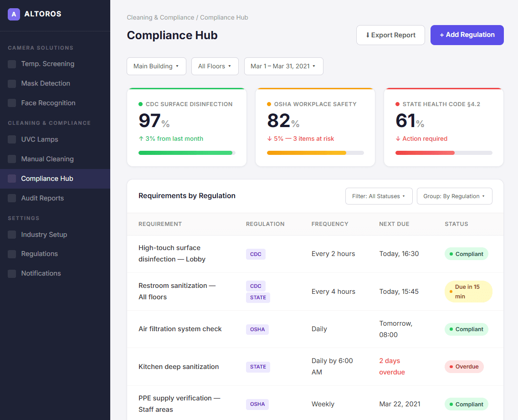This screenshot has height=420, width=518.
Task: Open the Main Building dropdown
Action: click(x=157, y=67)
